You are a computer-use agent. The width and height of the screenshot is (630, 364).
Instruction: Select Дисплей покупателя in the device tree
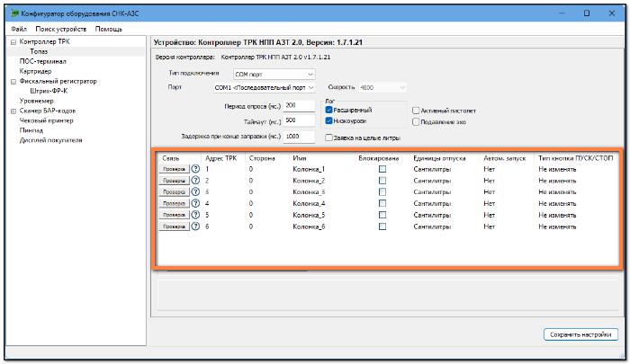(x=50, y=140)
